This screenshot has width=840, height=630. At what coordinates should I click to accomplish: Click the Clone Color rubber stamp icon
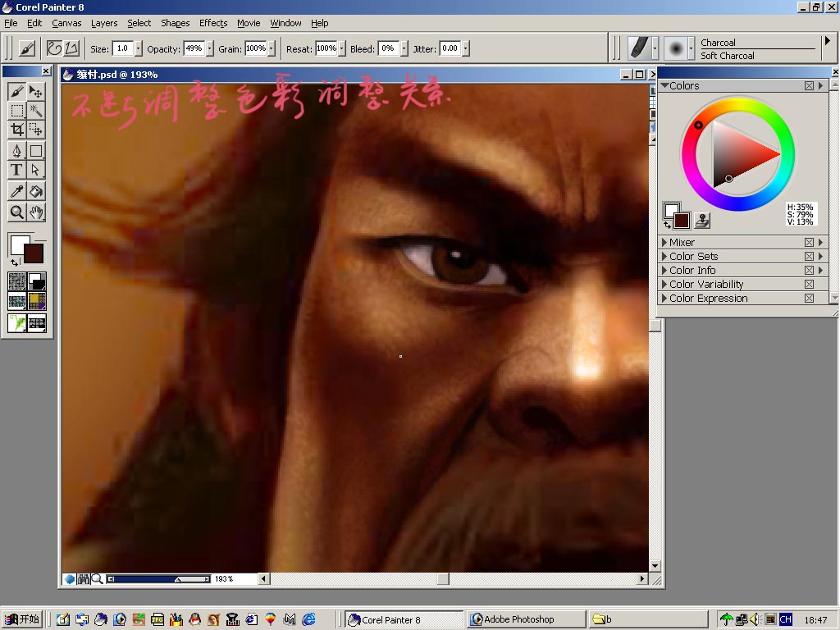[702, 220]
